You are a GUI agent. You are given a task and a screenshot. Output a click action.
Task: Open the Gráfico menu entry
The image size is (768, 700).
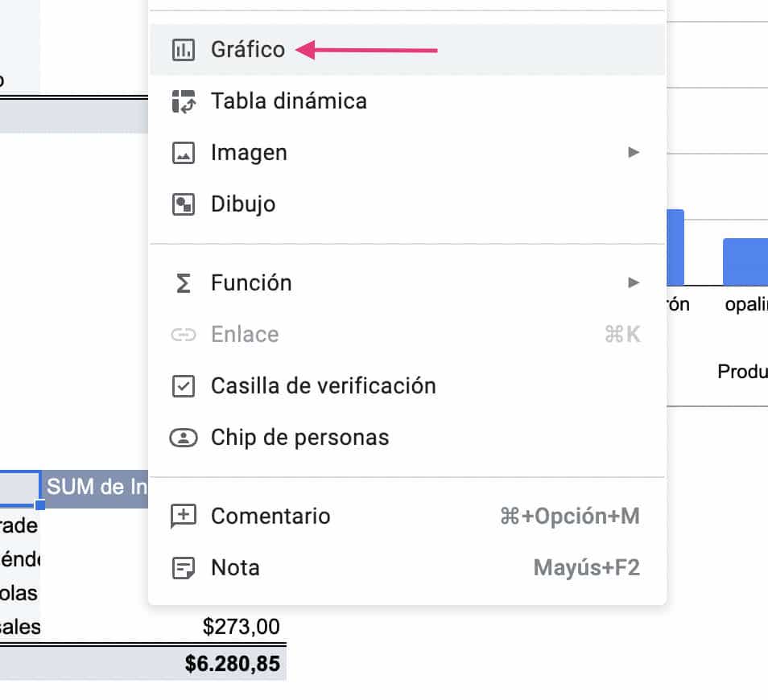point(246,49)
